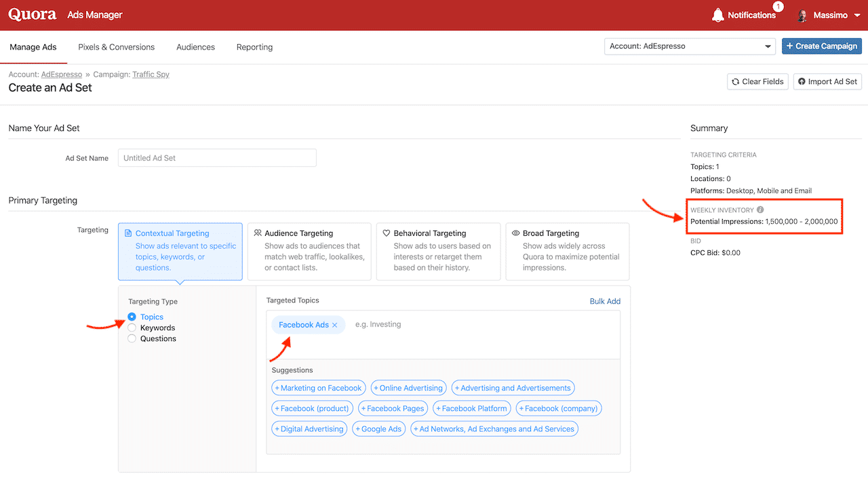Select the Keywords radio button
This screenshot has height=478, width=868.
(132, 327)
